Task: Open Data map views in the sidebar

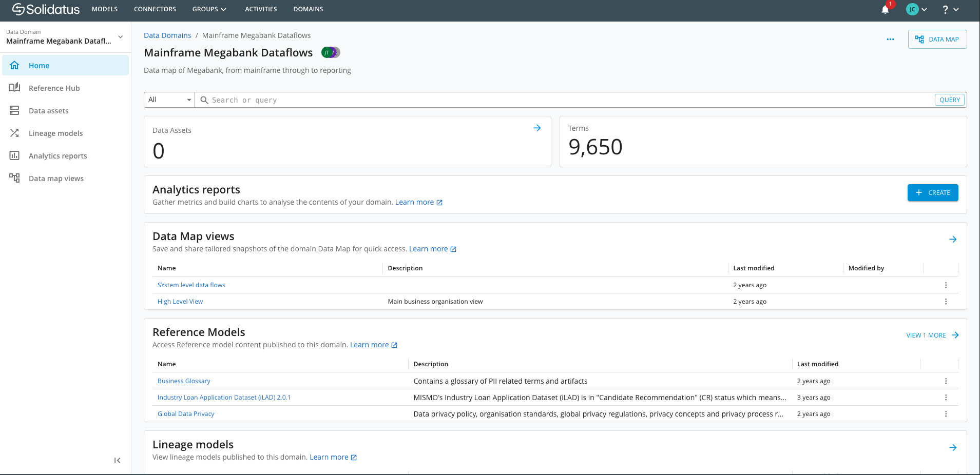Action: pos(65,179)
